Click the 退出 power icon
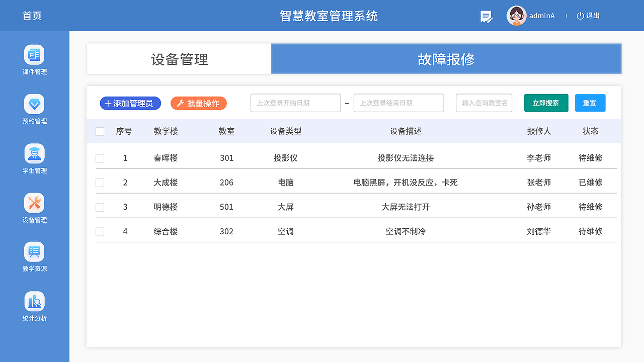644x362 pixels. pos(580,16)
